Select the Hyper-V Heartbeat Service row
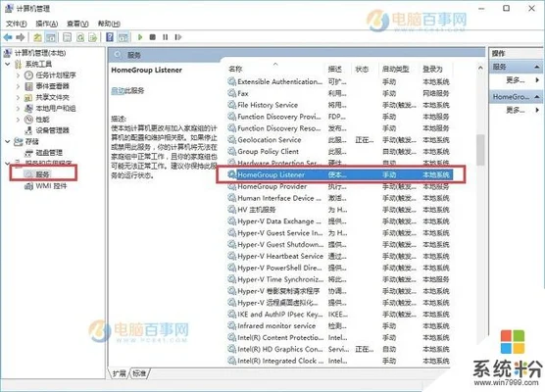The width and height of the screenshot is (545, 392). [x=339, y=256]
